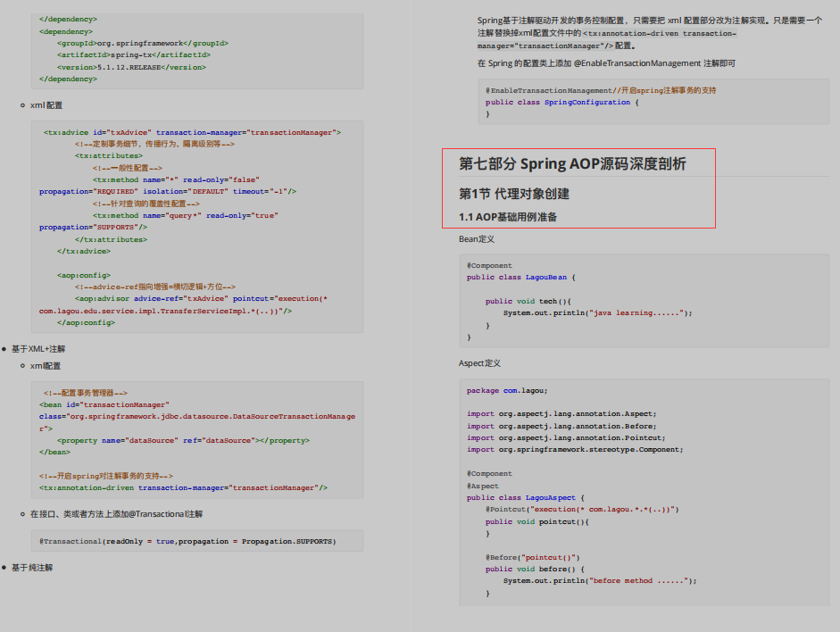Click the 'package com.lagou;' line
The image size is (840, 632).
coord(507,390)
